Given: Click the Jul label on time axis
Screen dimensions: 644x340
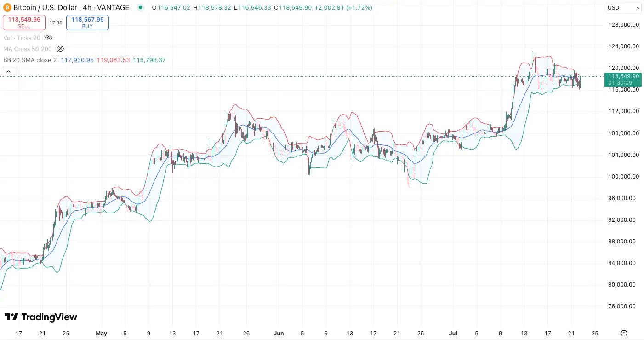Looking at the screenshot, I should click(453, 333).
